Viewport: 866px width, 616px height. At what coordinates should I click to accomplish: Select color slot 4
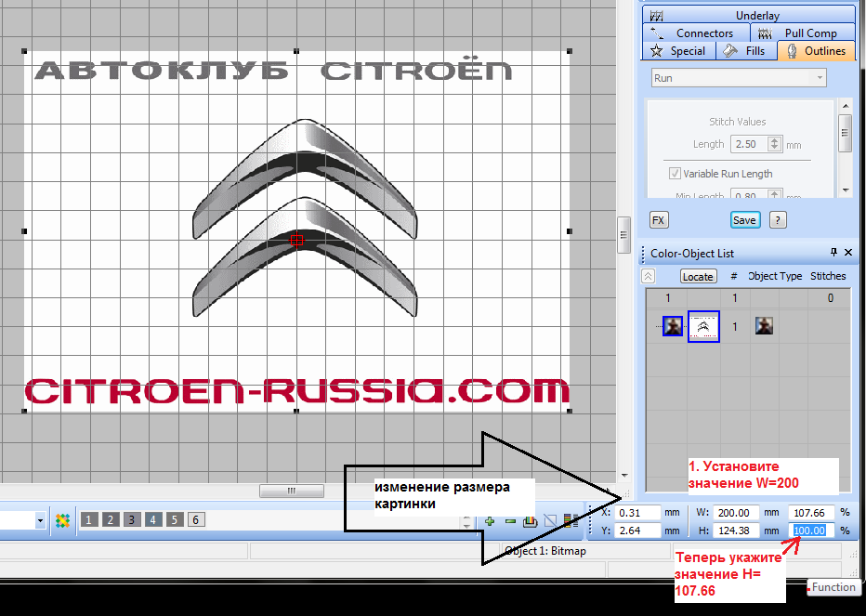pyautogui.click(x=153, y=520)
